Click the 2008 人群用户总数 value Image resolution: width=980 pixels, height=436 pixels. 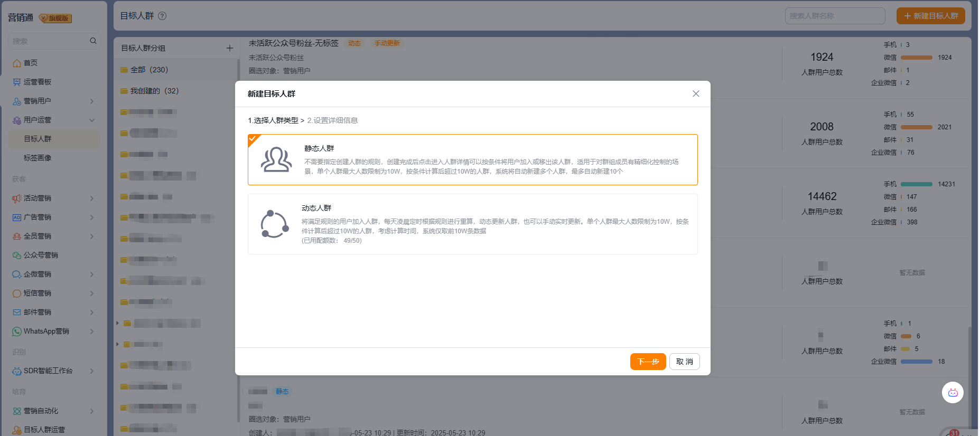822,127
